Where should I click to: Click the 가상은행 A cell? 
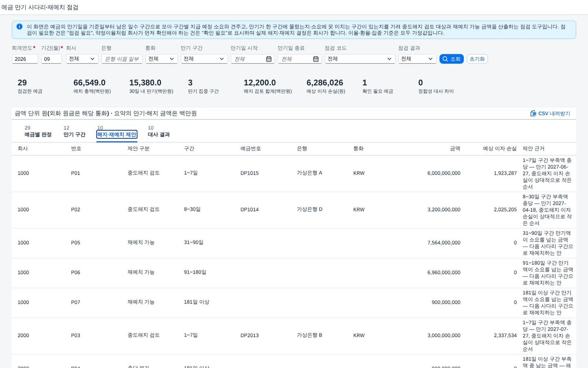click(x=310, y=173)
